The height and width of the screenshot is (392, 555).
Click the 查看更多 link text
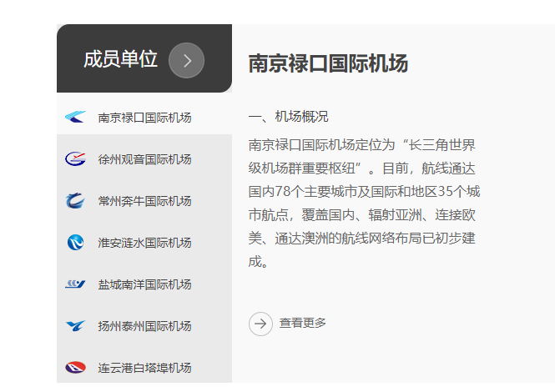point(303,323)
